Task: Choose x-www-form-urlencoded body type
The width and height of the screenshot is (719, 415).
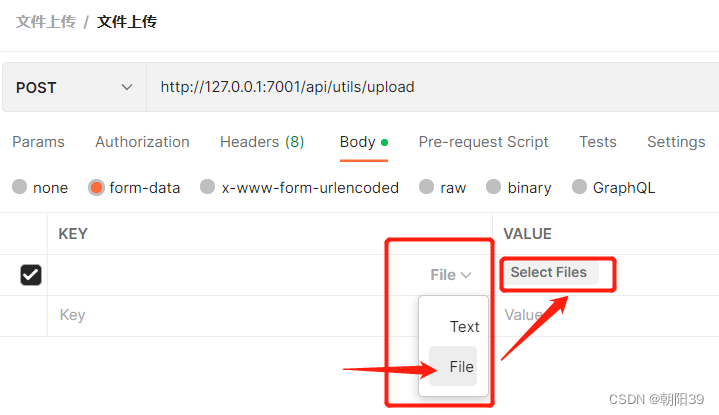Action: [x=208, y=187]
